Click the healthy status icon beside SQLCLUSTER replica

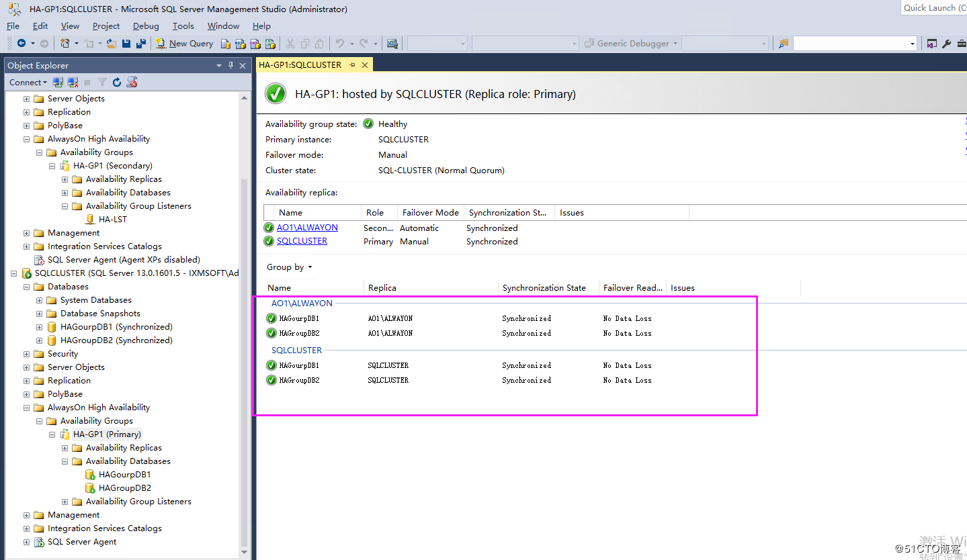269,241
